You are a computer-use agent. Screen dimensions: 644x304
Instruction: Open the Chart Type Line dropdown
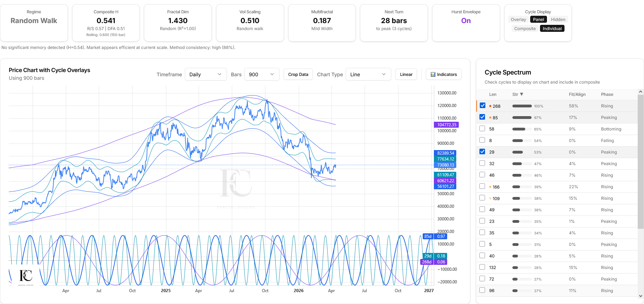[x=368, y=75]
